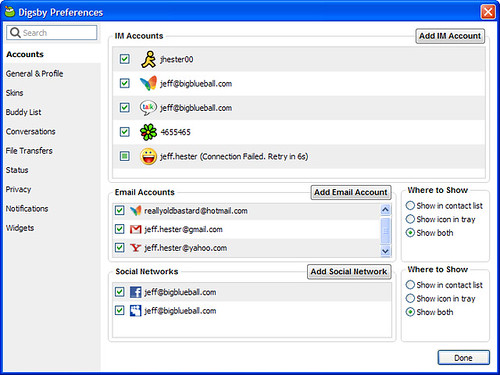Uncheck the jeff.hester@yahoo.com checkbox

point(119,248)
